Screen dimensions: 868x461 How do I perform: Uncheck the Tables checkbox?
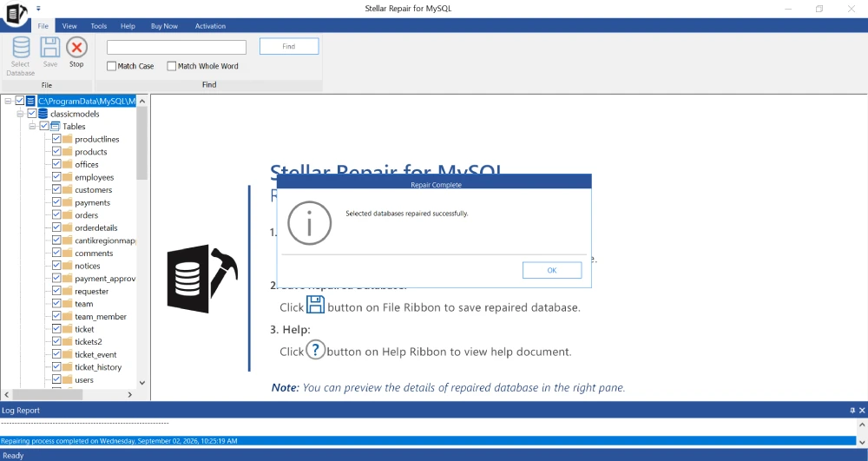(44, 126)
